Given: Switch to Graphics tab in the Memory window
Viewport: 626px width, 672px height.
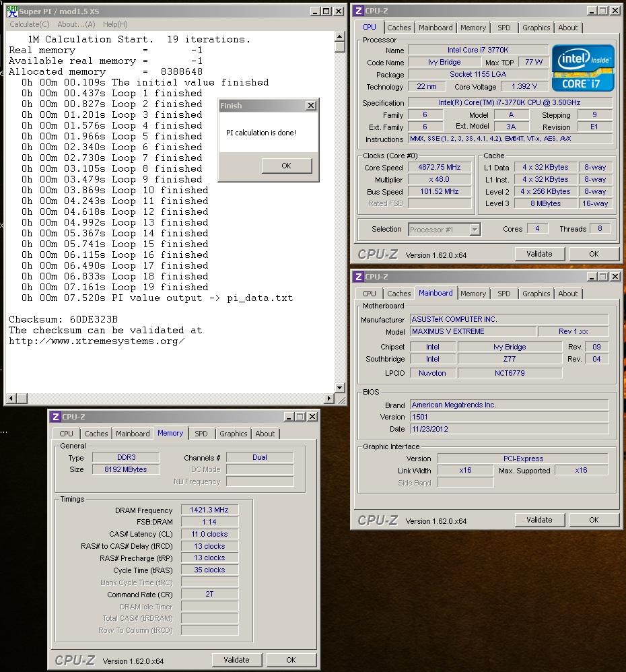Looking at the screenshot, I should 233,434.
